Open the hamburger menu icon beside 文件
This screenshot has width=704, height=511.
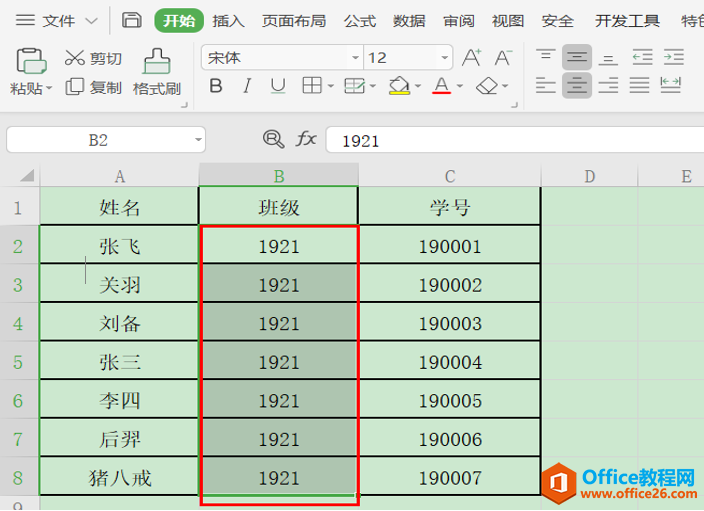click(25, 20)
